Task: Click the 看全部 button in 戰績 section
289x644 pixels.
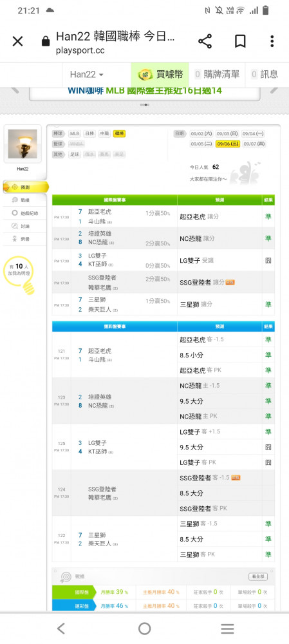Action: (258, 576)
